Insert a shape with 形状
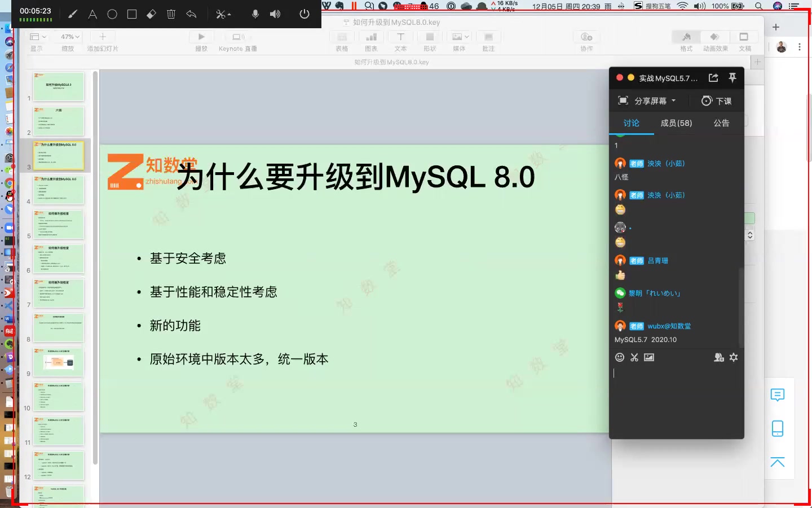Viewport: 812px width, 508px height. 430,41
